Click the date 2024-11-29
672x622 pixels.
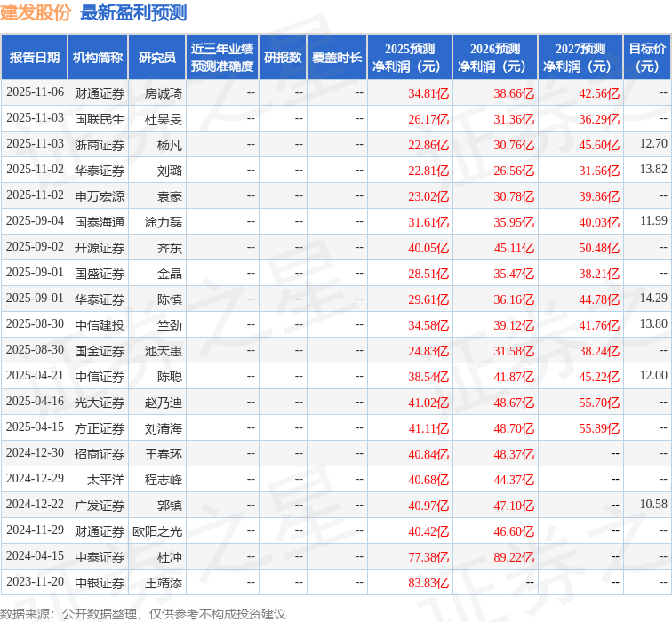pos(36,530)
